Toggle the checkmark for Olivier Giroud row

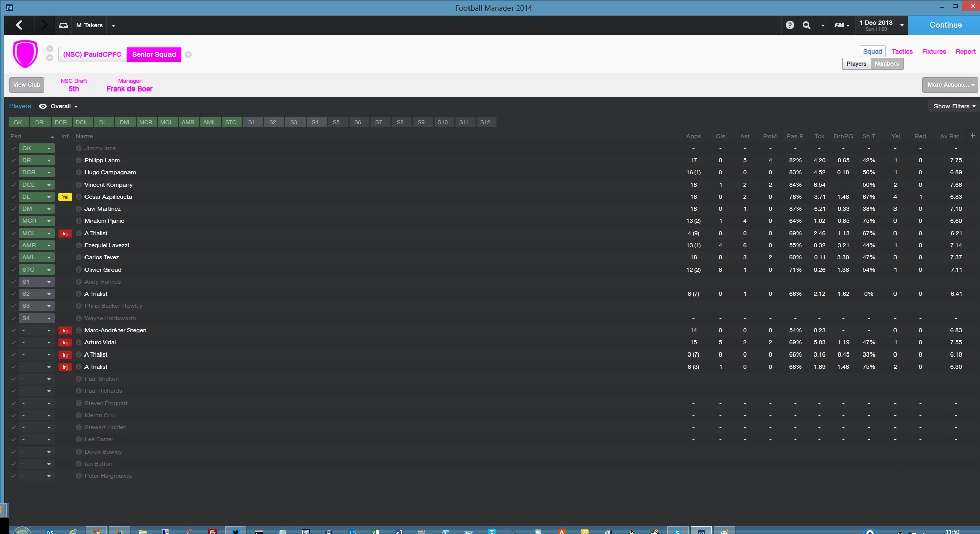pos(13,270)
